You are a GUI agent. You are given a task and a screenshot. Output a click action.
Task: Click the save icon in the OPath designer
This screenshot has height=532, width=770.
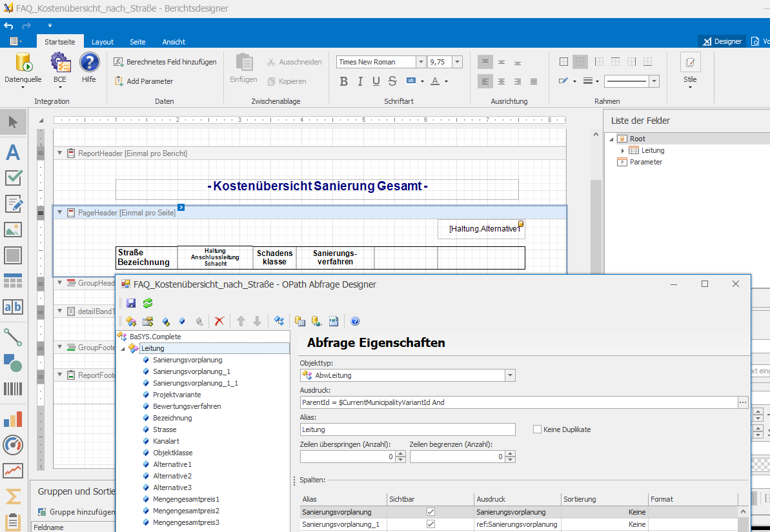[131, 303]
